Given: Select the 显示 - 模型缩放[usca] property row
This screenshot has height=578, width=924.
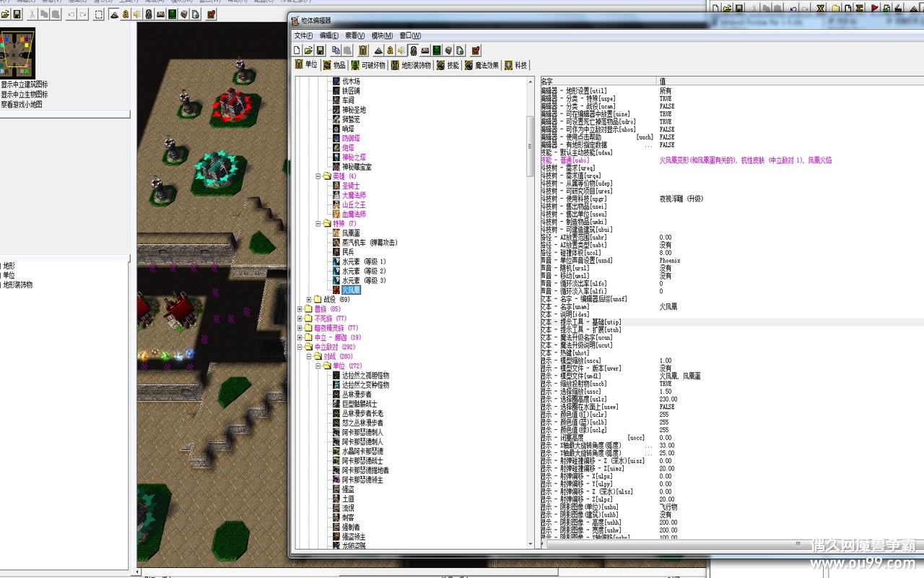Looking at the screenshot, I should [x=732, y=361].
